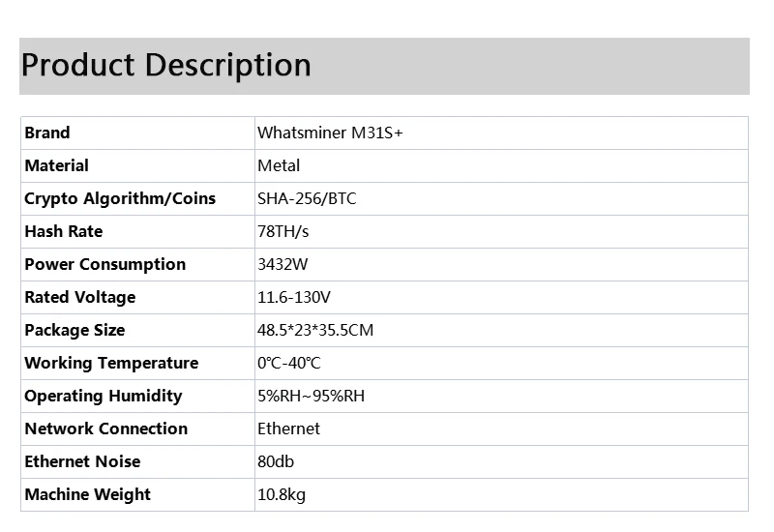Click the 10.8kg machine weight value

tap(282, 494)
